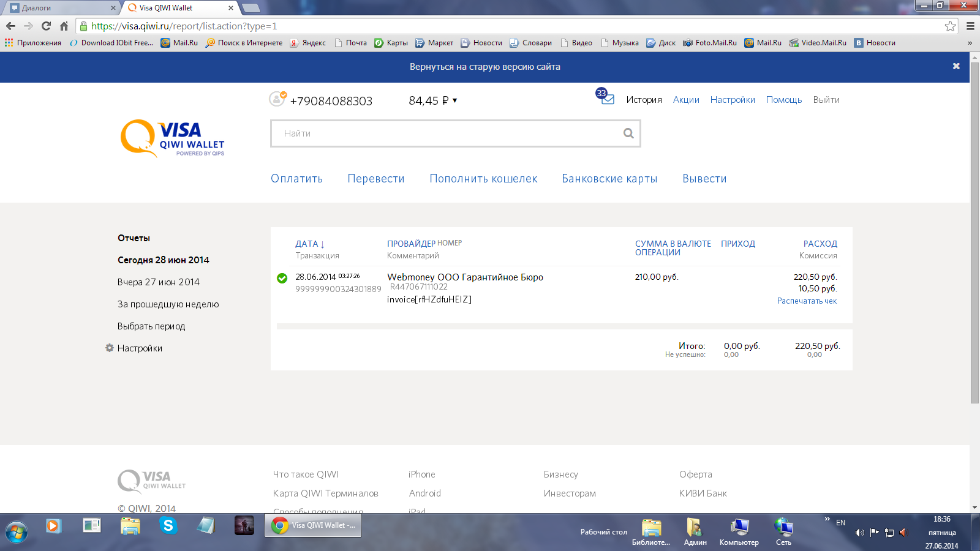
Task: Click the EN language indicator in taskbar
Action: pyautogui.click(x=840, y=523)
